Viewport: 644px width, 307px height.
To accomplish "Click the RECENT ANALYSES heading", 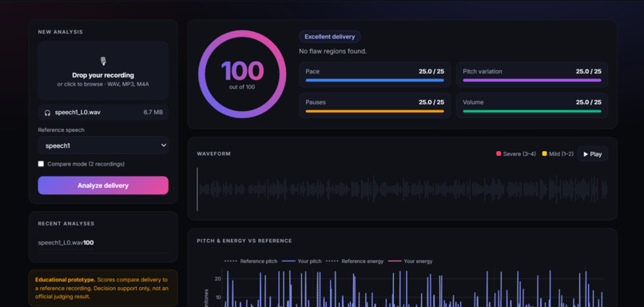I will pyautogui.click(x=66, y=224).
